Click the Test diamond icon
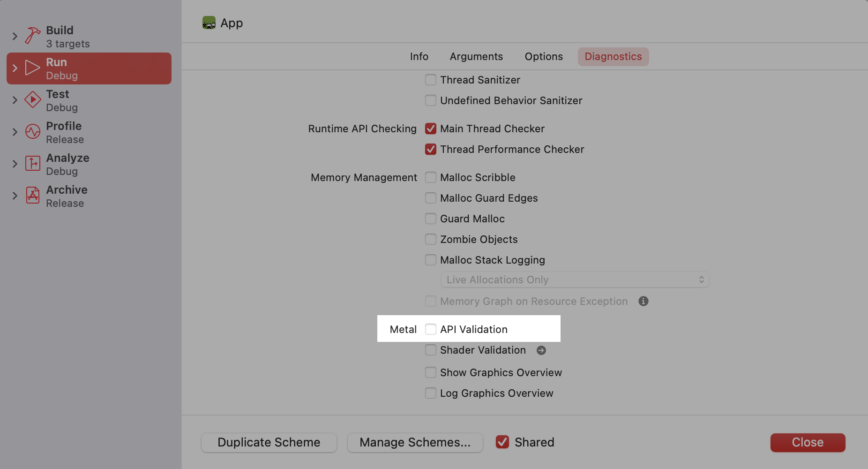The height and width of the screenshot is (469, 868). click(32, 100)
